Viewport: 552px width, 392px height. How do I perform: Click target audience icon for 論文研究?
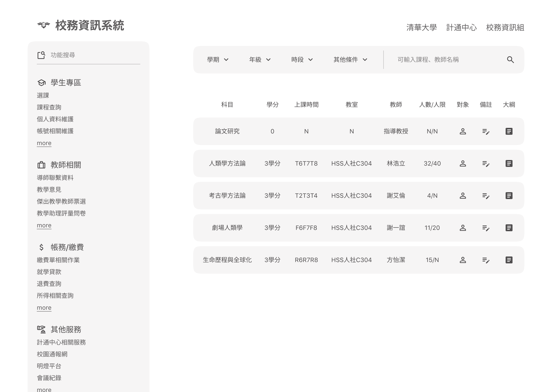[462, 131]
